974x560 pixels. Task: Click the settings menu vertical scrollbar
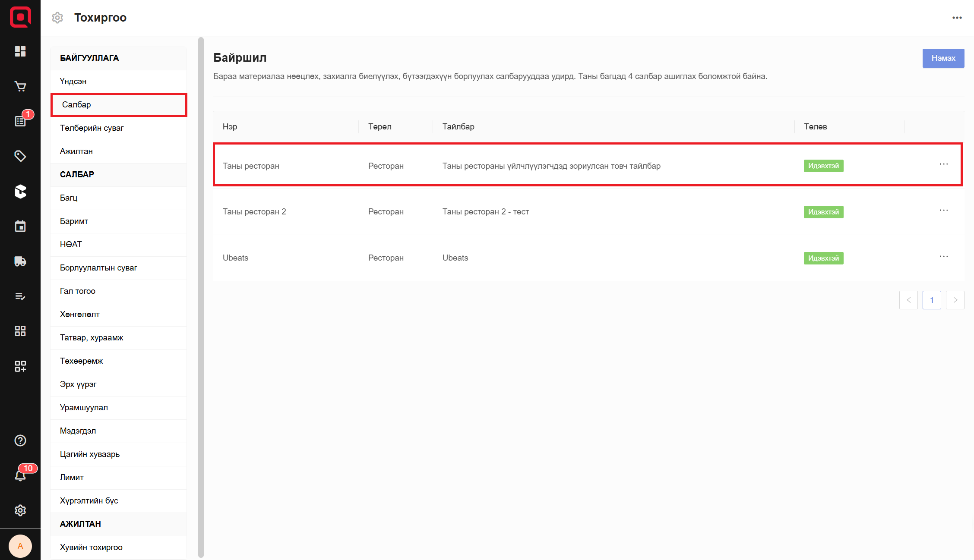(x=201, y=298)
